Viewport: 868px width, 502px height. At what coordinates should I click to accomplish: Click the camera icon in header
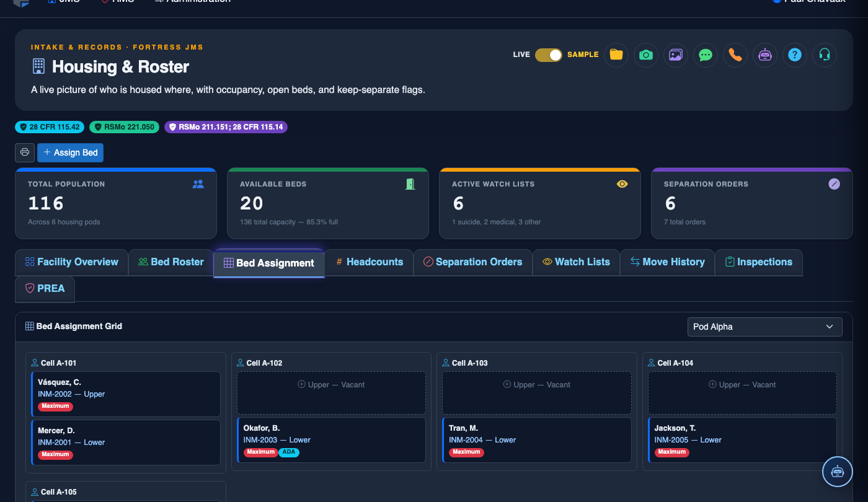point(646,55)
